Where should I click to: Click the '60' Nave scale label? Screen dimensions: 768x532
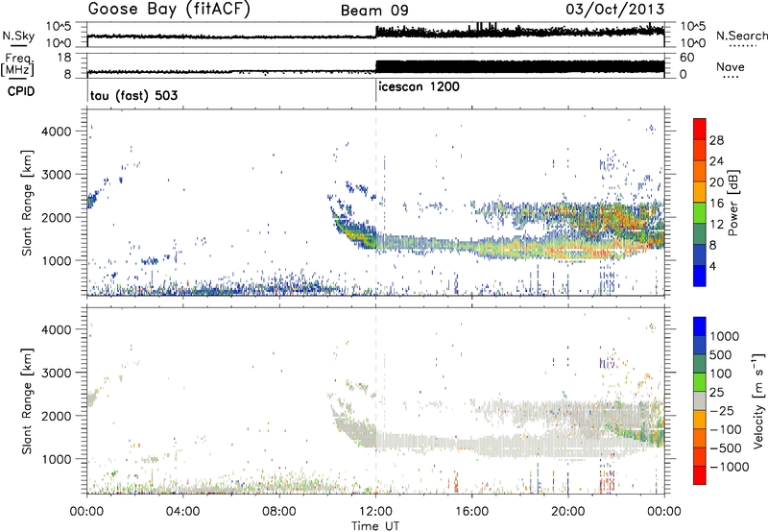click(x=687, y=58)
